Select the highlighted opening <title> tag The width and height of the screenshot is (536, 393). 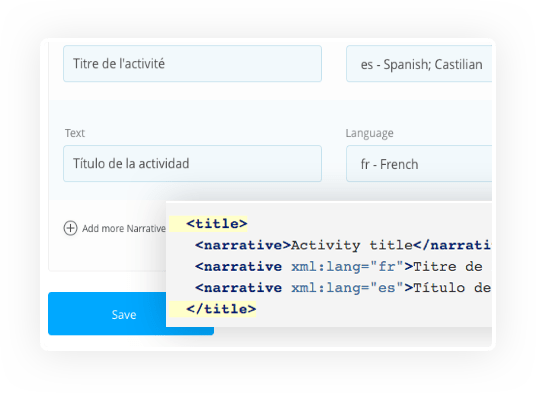(x=216, y=224)
